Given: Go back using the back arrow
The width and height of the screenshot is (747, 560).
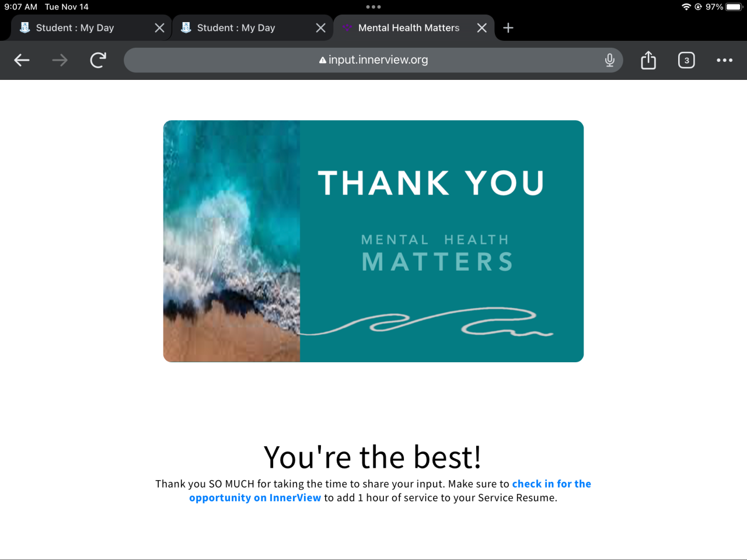Looking at the screenshot, I should [x=22, y=60].
